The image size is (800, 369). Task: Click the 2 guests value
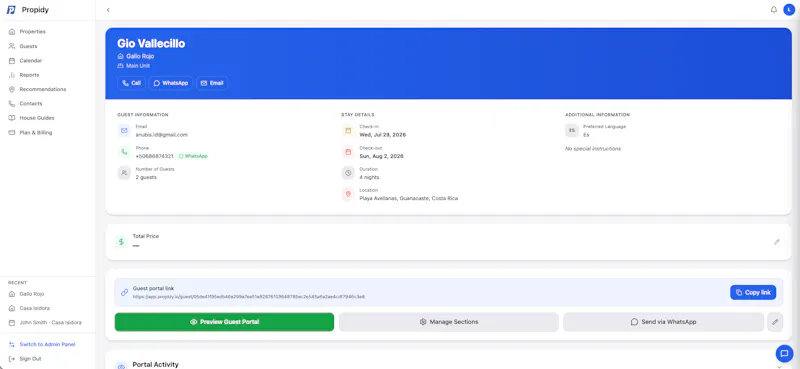coord(146,177)
